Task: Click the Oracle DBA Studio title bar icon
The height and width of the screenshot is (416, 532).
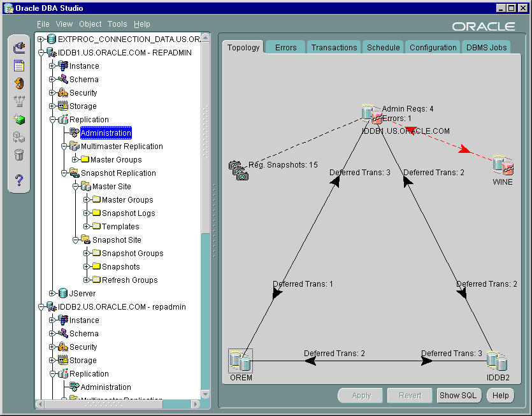Action: pos(8,8)
